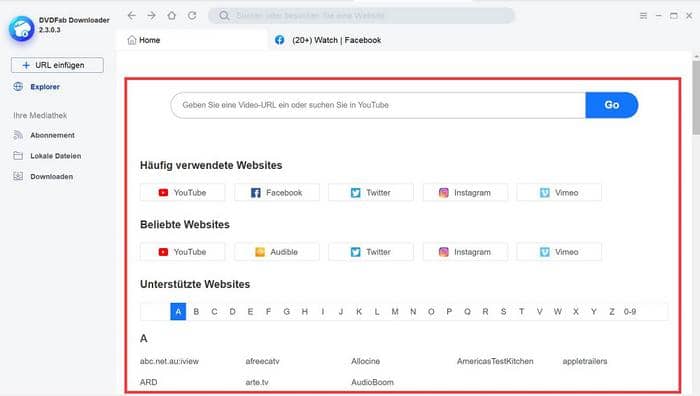Select letter A in the alphabet filter

coord(178,312)
